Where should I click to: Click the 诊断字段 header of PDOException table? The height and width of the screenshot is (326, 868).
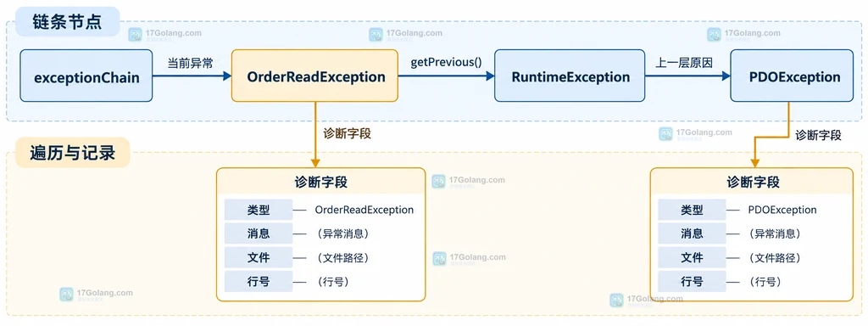(x=753, y=182)
